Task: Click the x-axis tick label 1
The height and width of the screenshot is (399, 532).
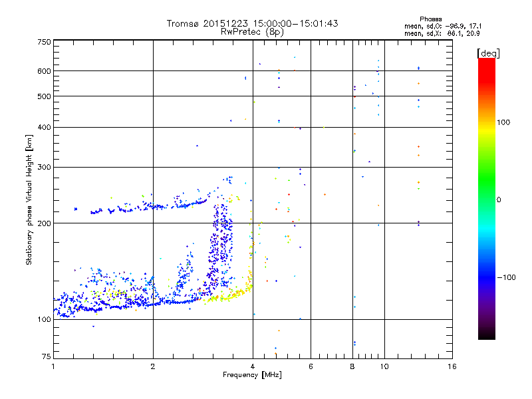Action: coord(53,366)
